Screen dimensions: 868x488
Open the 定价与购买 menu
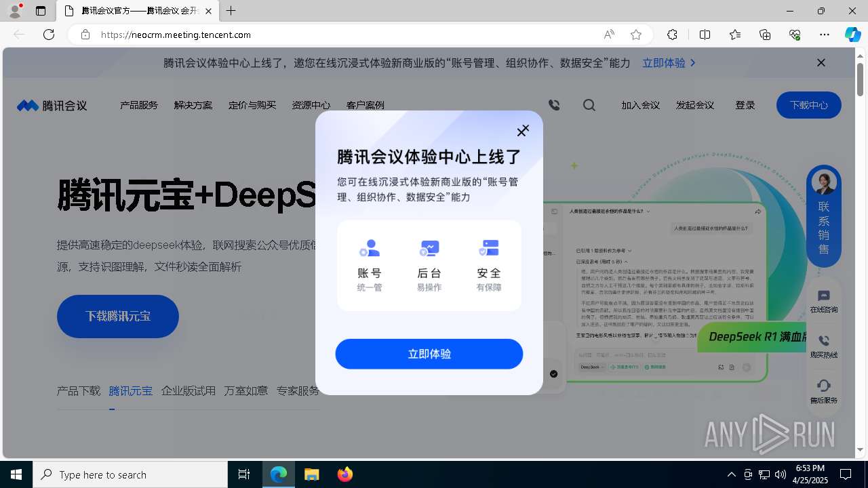point(252,105)
